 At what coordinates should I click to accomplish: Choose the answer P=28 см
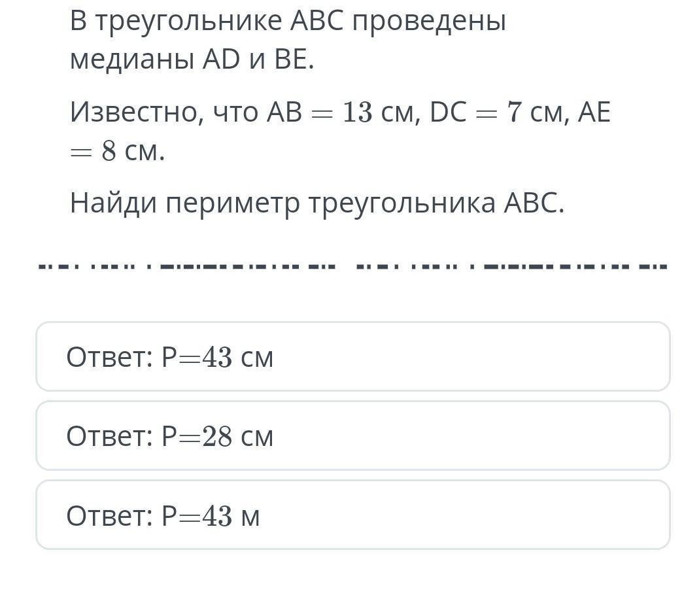[352, 436]
